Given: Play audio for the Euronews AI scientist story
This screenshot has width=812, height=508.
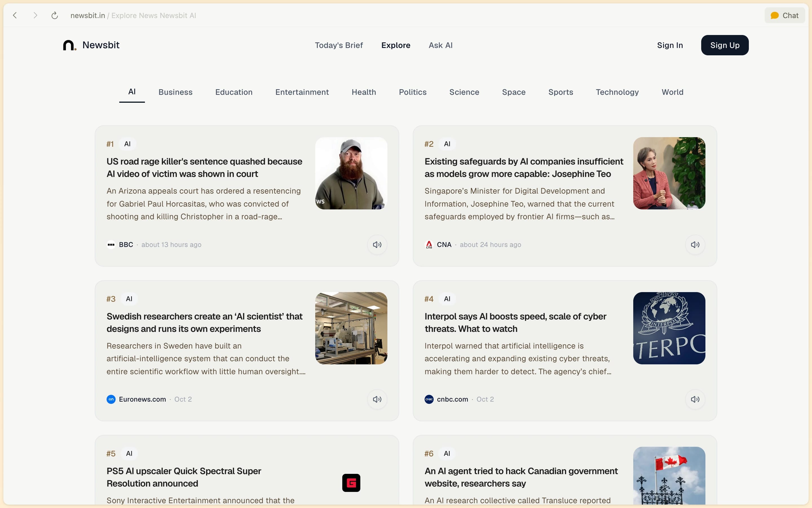Looking at the screenshot, I should tap(377, 399).
